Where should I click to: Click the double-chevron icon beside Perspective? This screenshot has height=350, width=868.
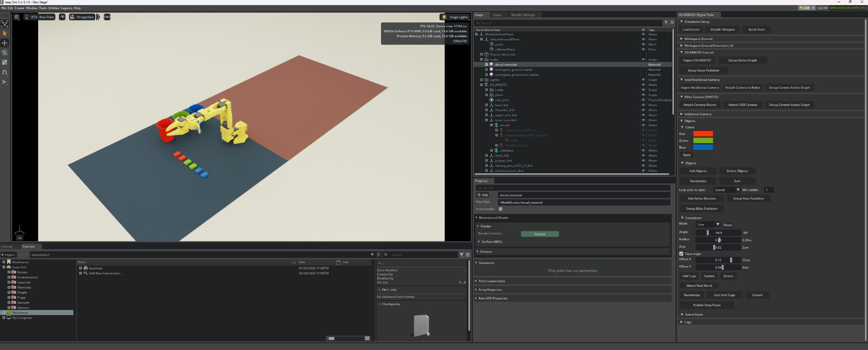(x=98, y=17)
